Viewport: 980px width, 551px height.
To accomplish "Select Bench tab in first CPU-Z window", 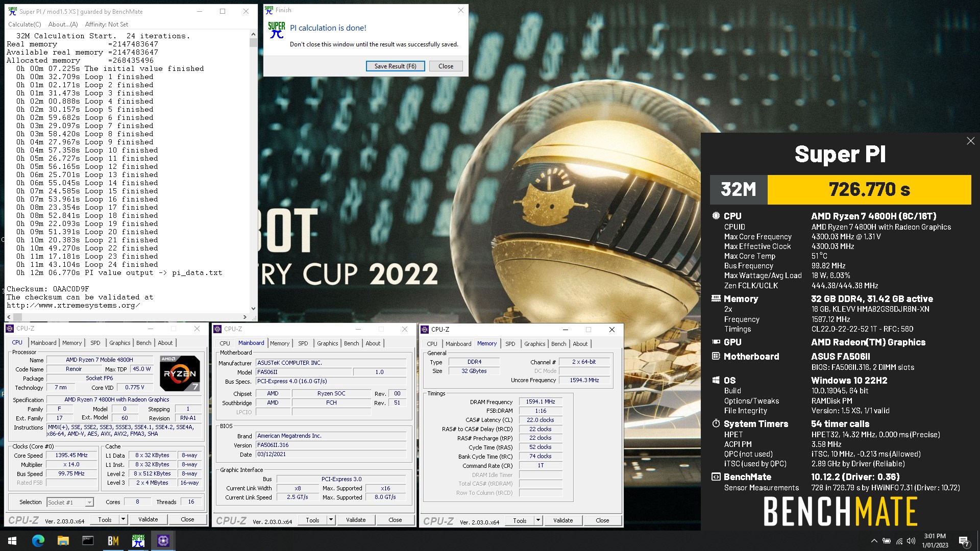I will coord(143,343).
